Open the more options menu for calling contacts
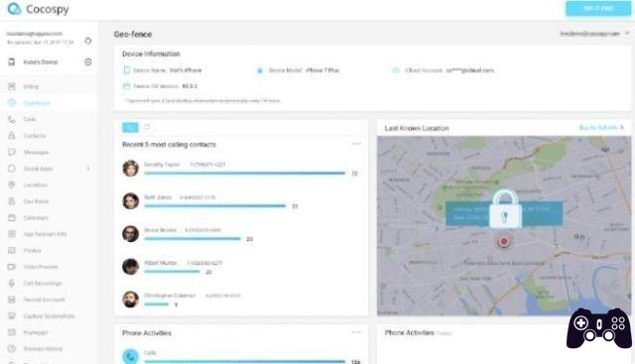Screen dimensions: 635x364 click(356, 144)
